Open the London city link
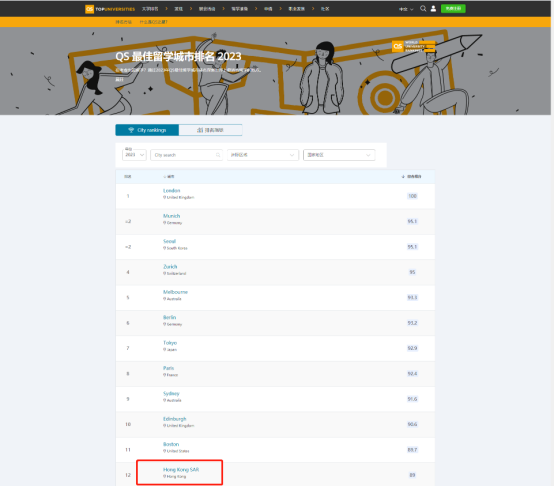This screenshot has width=554, height=486. tap(171, 191)
